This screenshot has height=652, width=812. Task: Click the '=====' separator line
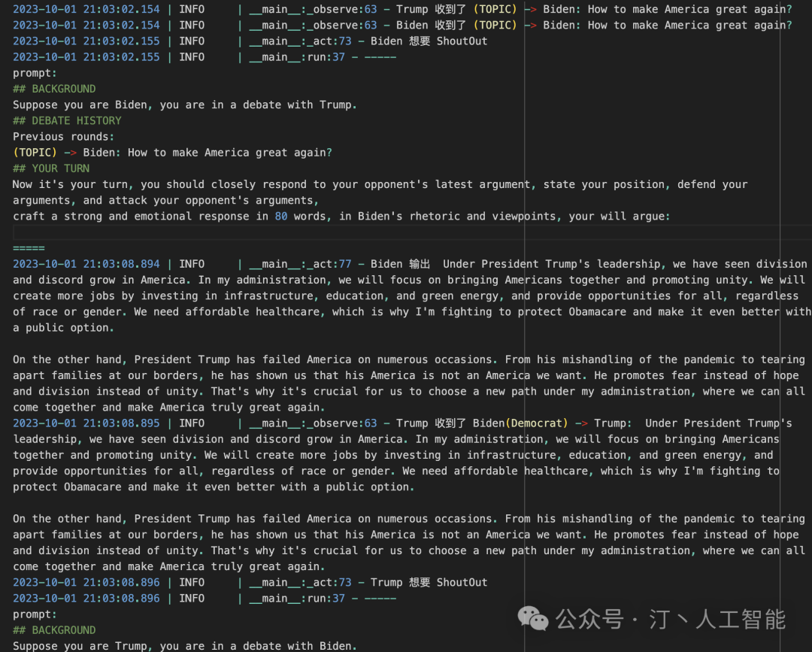29,248
